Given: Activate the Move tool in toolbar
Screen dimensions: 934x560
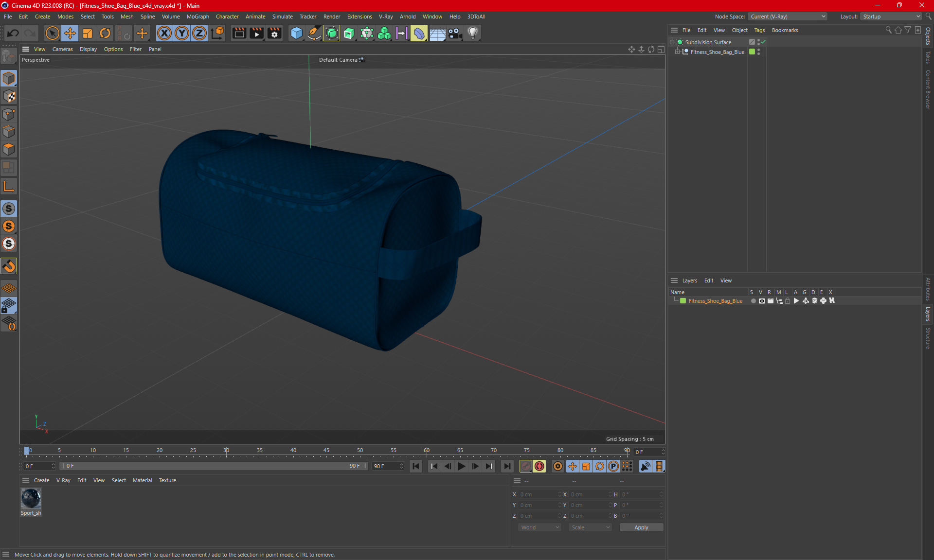Looking at the screenshot, I should point(70,33).
